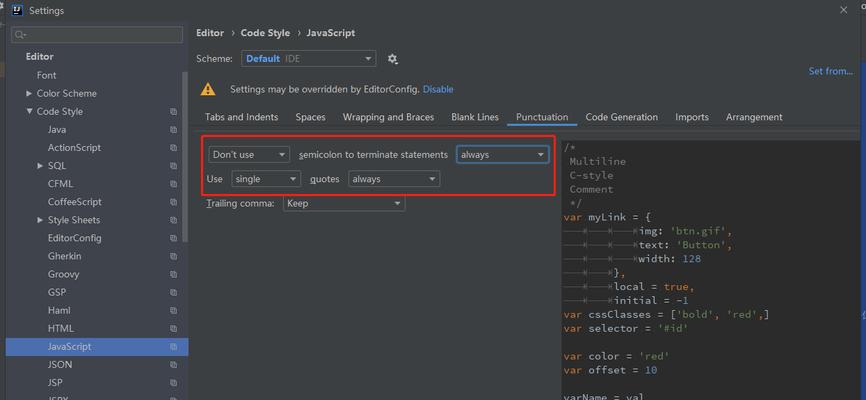Click the copy icon beside Gherkin
Viewport: 866px width, 400px height.
(x=173, y=256)
